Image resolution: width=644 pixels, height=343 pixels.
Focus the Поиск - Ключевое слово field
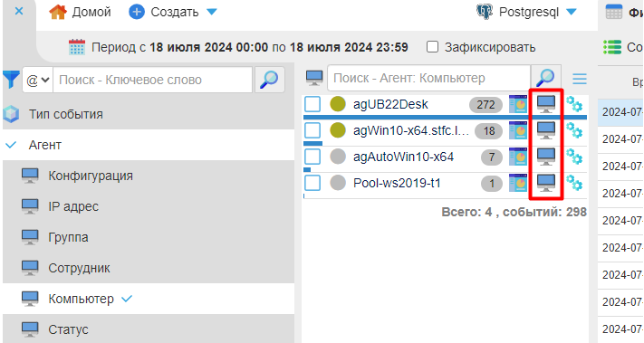(x=152, y=80)
